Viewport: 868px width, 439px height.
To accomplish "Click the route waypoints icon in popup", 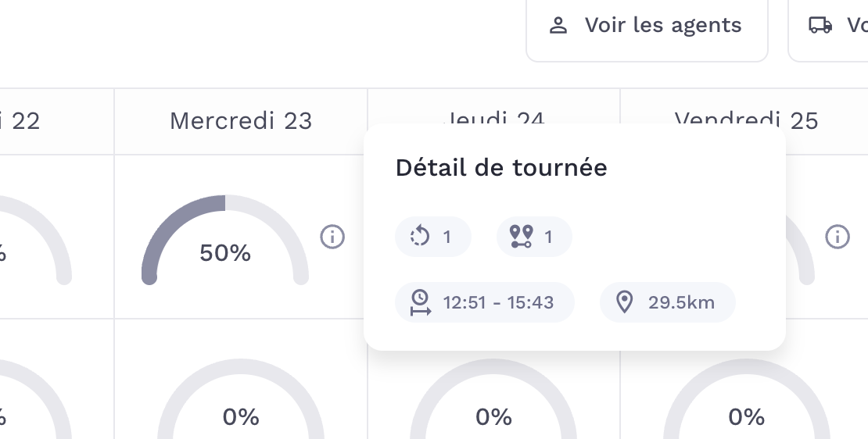I will pos(521,236).
